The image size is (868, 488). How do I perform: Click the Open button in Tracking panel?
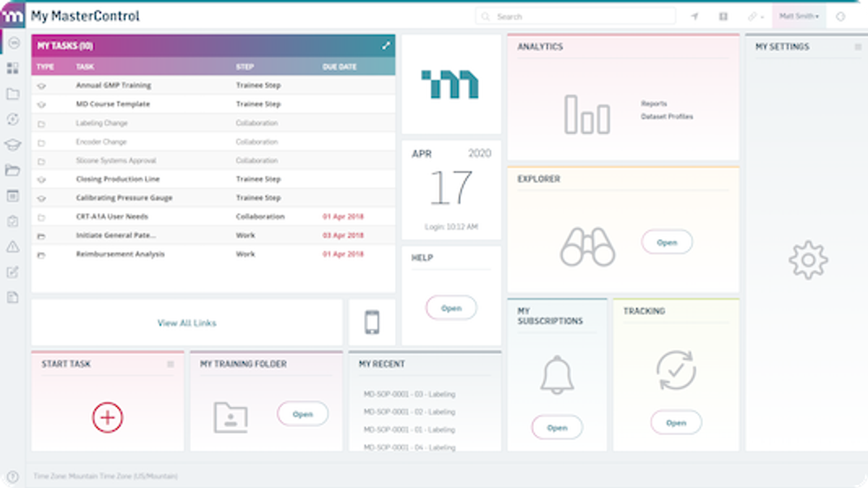pos(676,422)
